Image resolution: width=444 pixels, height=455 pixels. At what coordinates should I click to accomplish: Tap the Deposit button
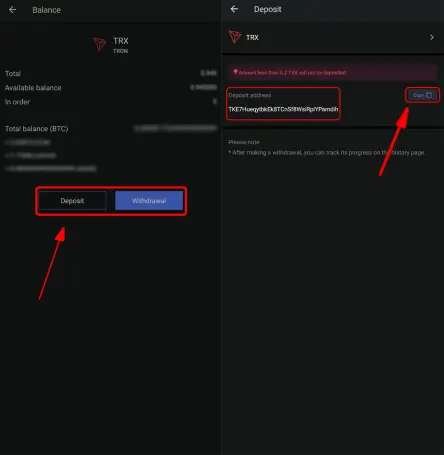coord(72,201)
